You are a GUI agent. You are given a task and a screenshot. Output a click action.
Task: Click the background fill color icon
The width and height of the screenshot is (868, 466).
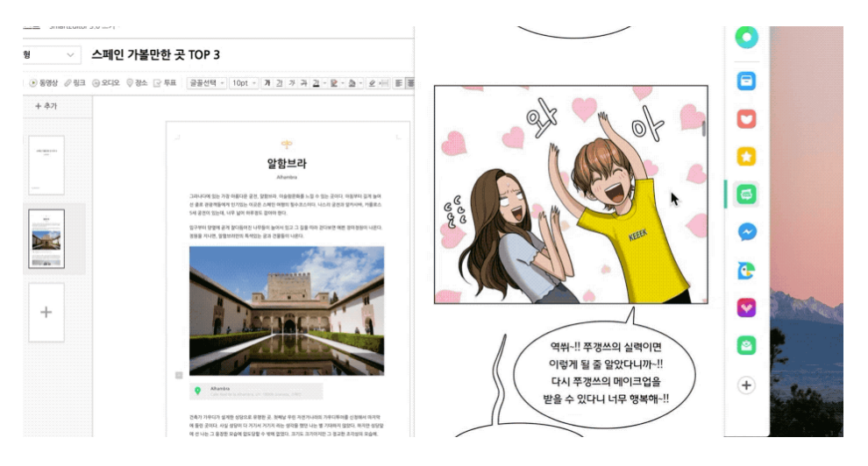[353, 83]
